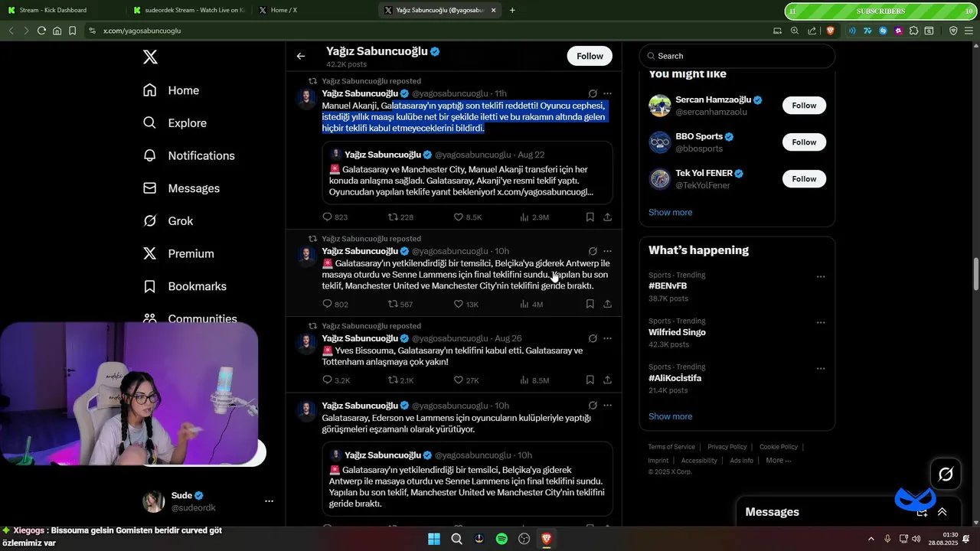
Task: Open more menu on the Manuel Akanji post
Action: pyautogui.click(x=607, y=93)
